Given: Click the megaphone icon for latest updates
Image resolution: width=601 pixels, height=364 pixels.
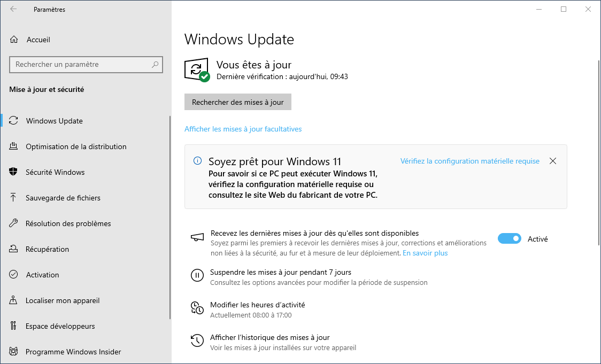Looking at the screenshot, I should coord(197,237).
